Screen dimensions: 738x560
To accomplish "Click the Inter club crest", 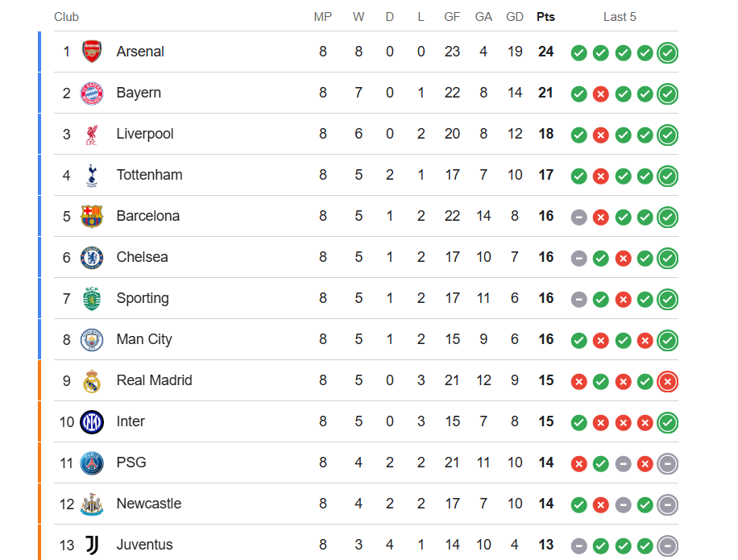I will point(92,422).
